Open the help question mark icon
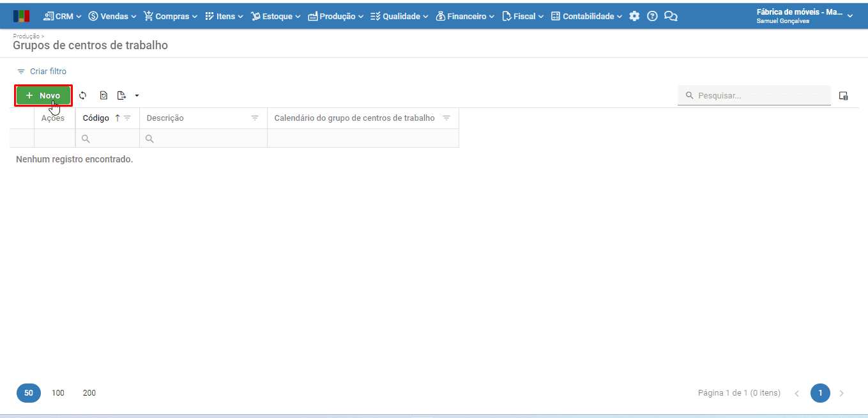Screen dimensions: 868x418 tap(652, 16)
